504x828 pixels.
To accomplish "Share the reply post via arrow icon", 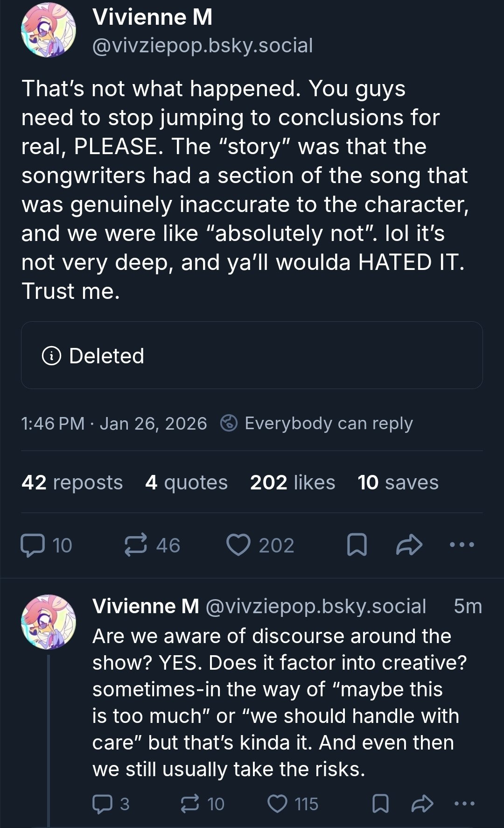I will click(423, 804).
